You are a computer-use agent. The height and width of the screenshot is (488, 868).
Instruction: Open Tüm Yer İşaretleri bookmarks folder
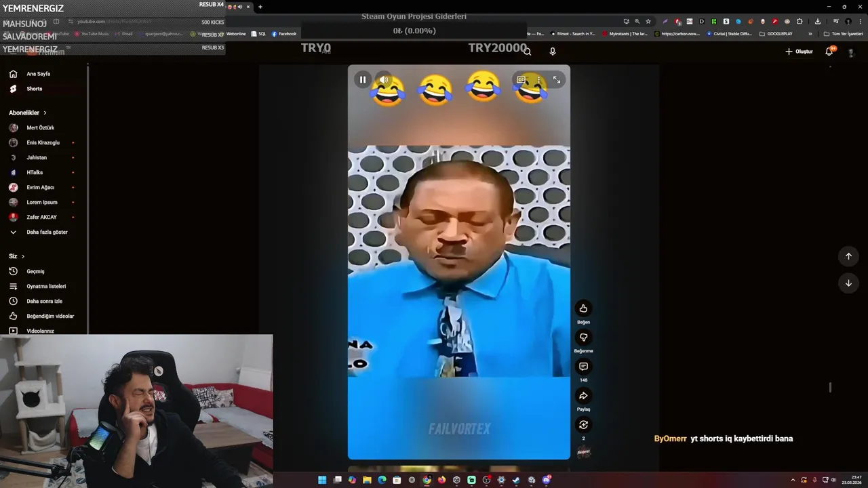click(843, 34)
